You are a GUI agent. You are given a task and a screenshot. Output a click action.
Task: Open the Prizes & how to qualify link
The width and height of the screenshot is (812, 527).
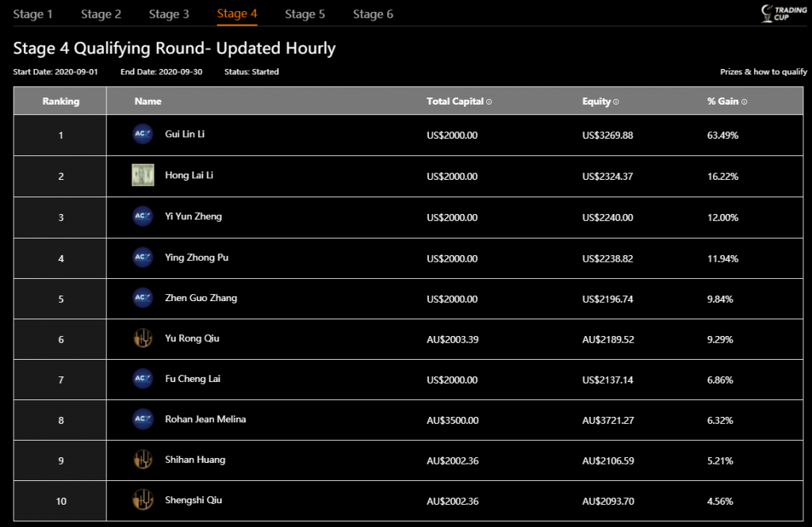762,71
